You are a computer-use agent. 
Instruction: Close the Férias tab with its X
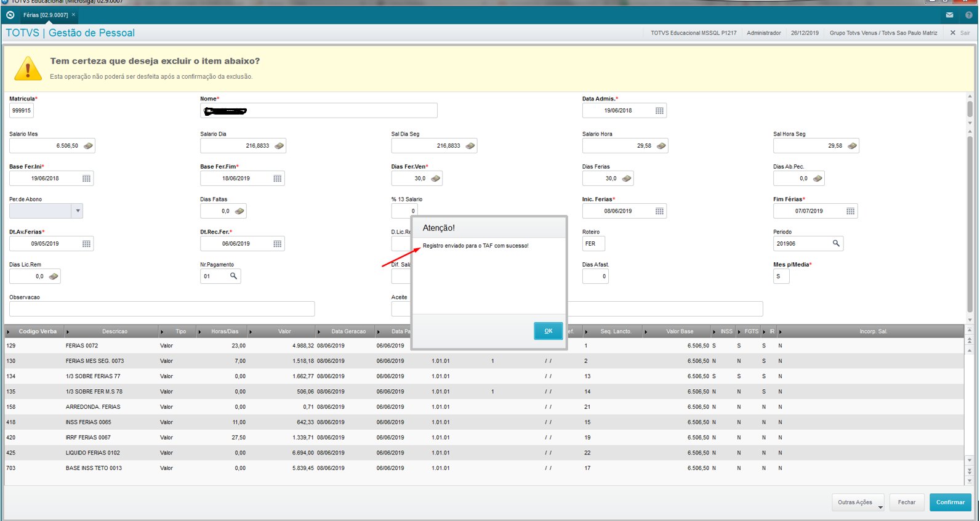73,15
